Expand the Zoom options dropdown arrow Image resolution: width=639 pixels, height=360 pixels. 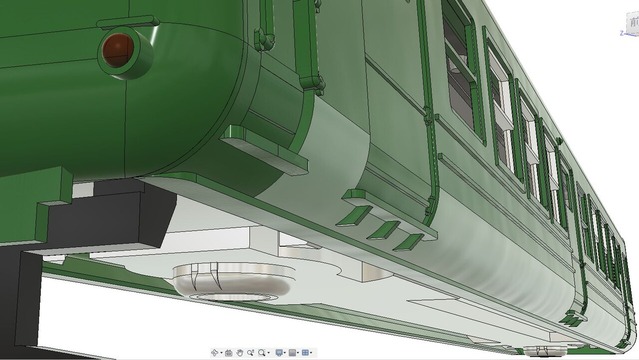coord(269,352)
